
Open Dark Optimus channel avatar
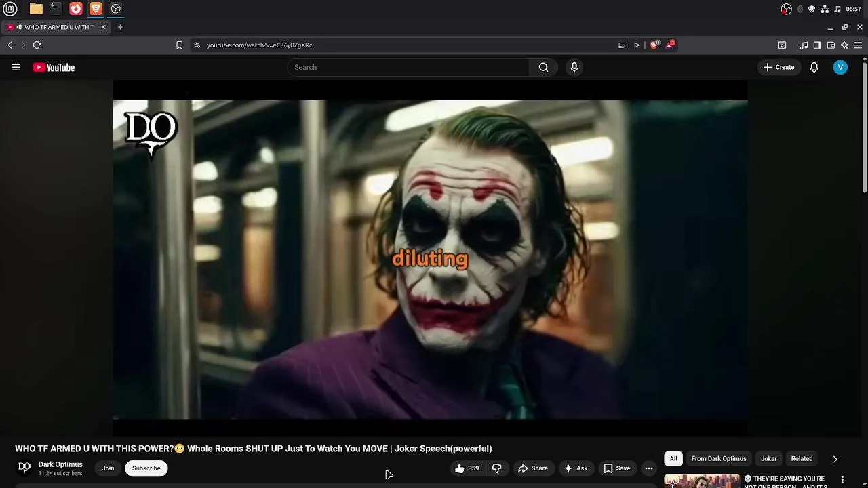coord(24,468)
